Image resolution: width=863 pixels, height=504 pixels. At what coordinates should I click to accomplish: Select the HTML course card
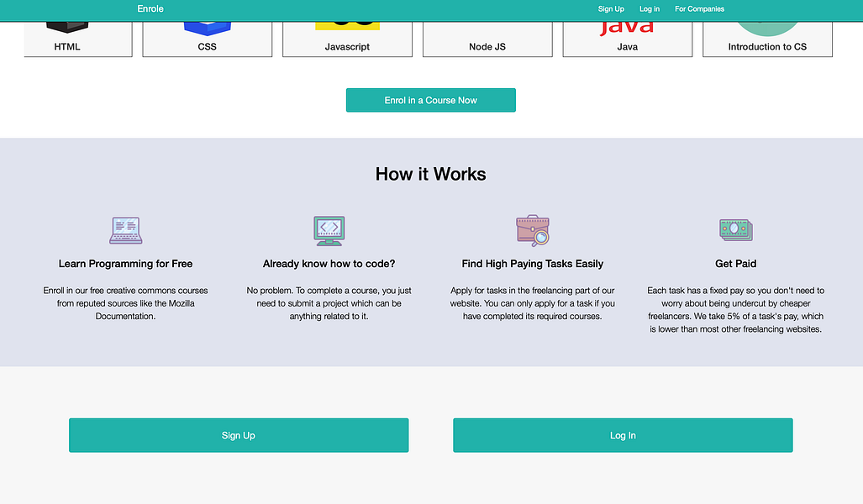click(x=78, y=39)
